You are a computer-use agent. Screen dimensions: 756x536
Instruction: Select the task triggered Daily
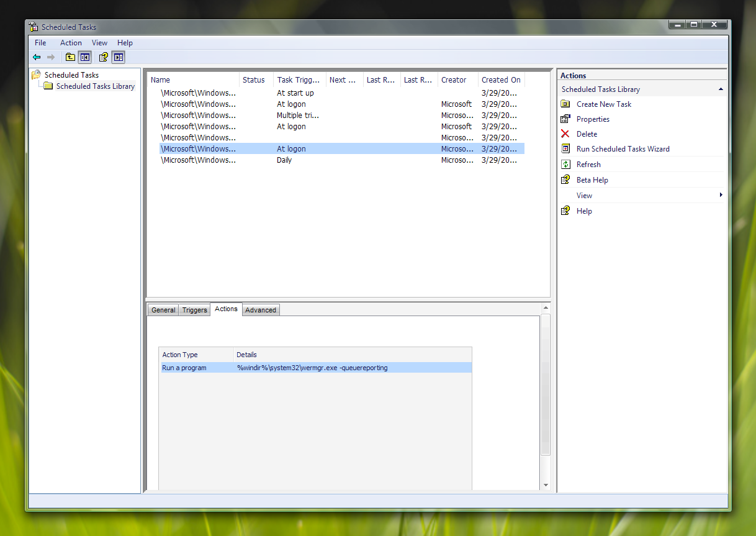[x=284, y=160]
